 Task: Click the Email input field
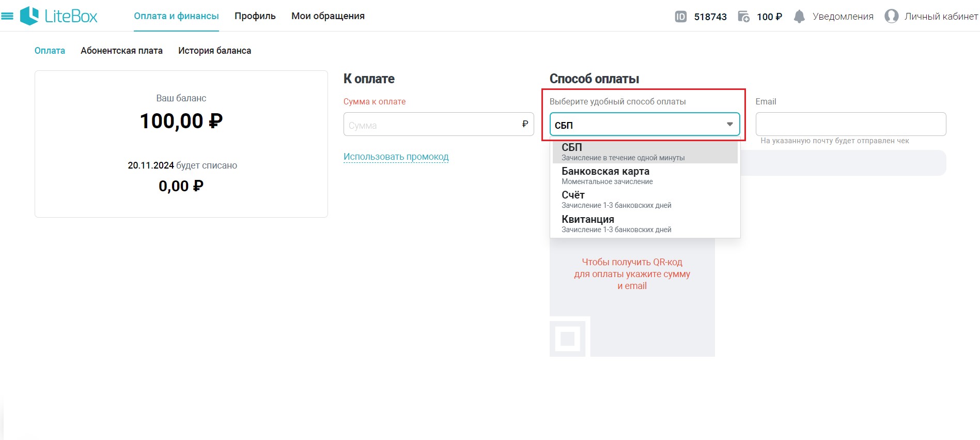tap(851, 124)
